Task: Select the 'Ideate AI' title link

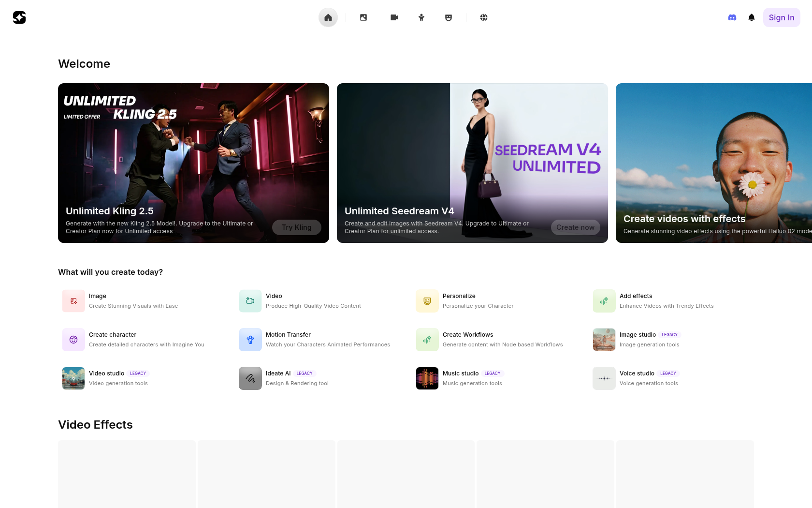Action: point(278,374)
